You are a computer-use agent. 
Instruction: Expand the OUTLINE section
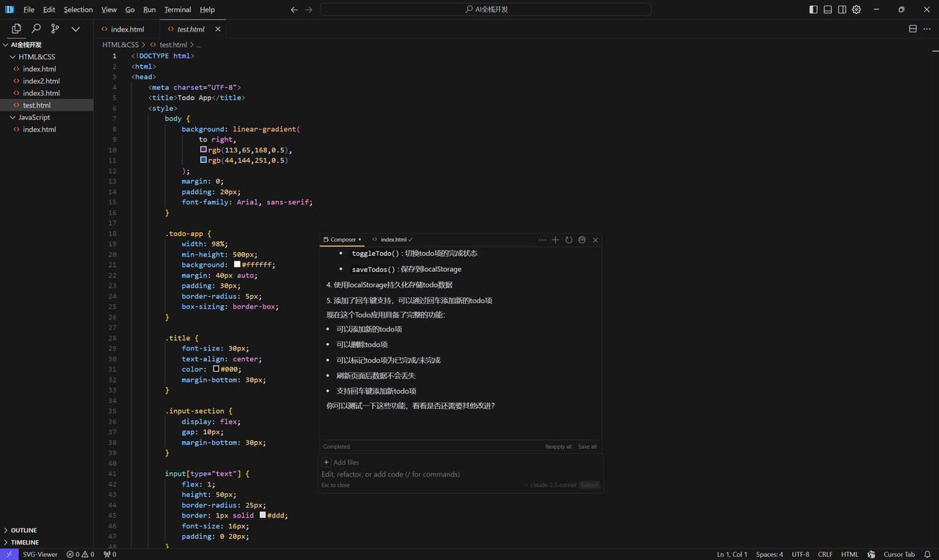click(47, 530)
